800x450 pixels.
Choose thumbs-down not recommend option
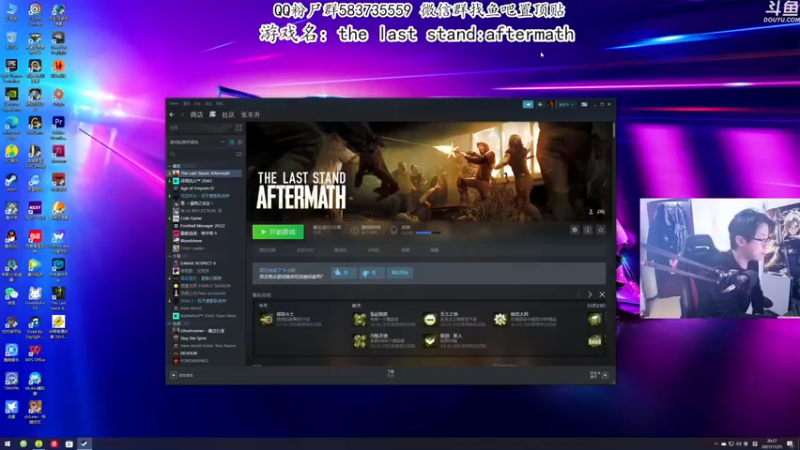pos(371,273)
